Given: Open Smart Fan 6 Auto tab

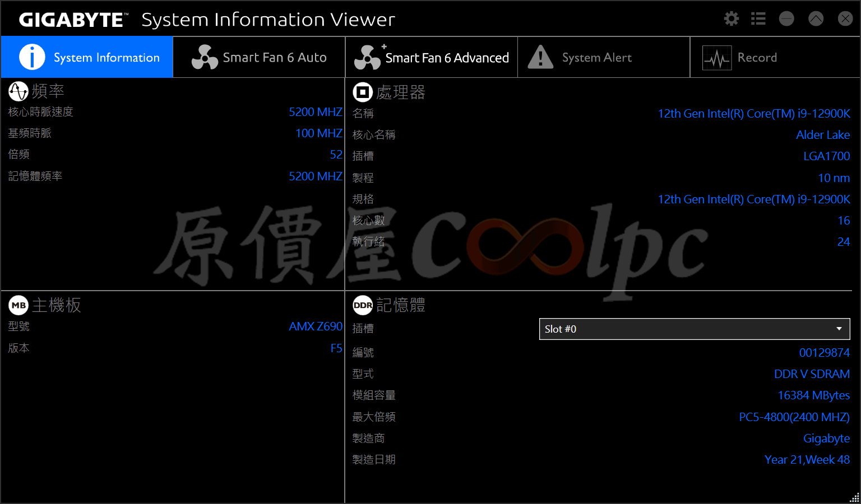Looking at the screenshot, I should point(259,57).
